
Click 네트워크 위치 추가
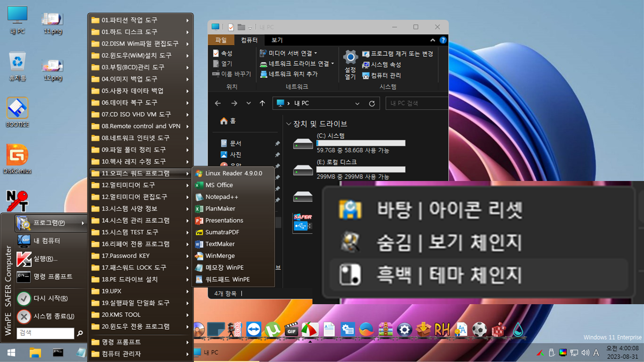[x=289, y=74]
